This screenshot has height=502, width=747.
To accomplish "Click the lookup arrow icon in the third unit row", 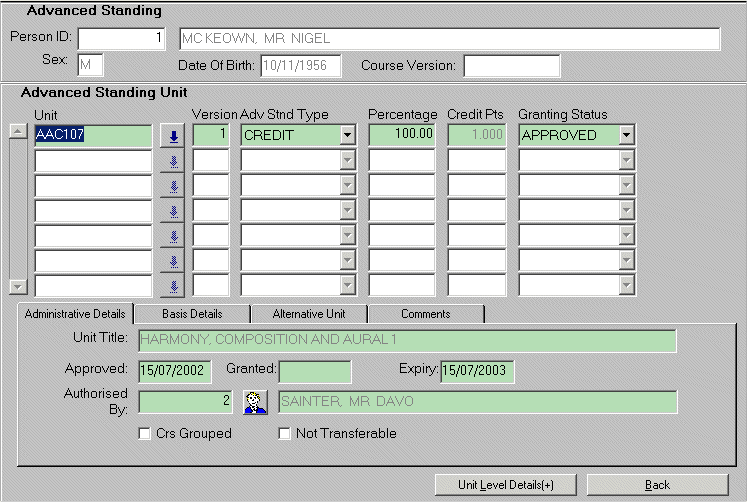I will pyautogui.click(x=173, y=186).
